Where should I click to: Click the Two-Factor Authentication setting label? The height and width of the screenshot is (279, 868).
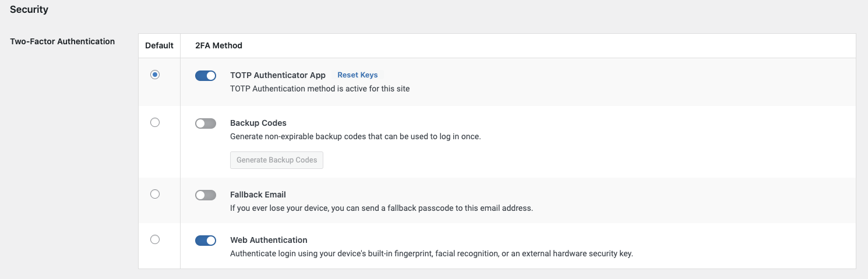click(62, 41)
